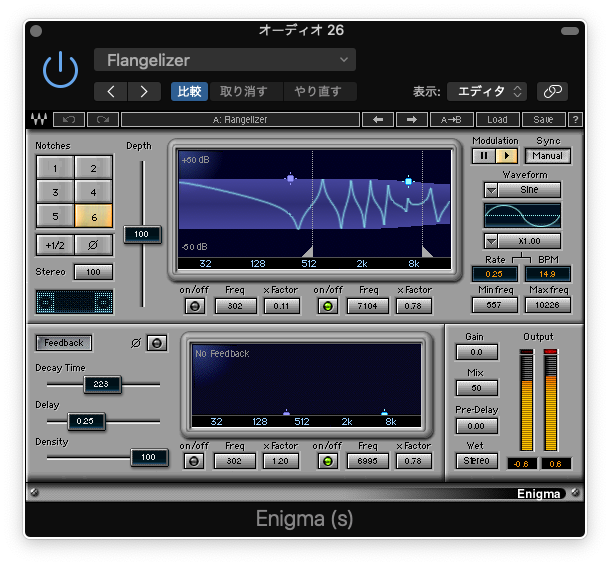Click the Sine waveform name button
This screenshot has width=610, height=566.
529,190
